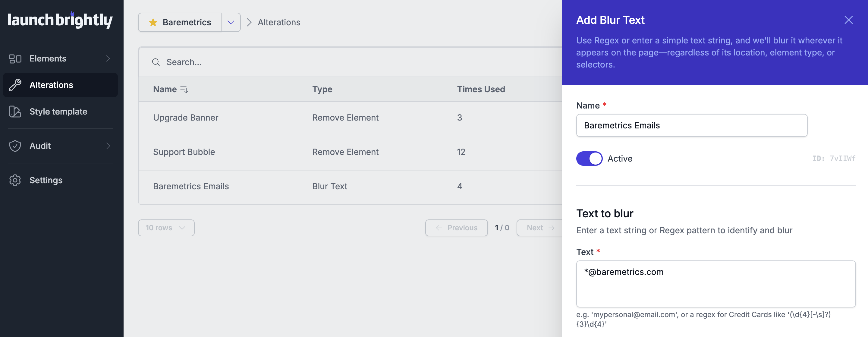Click the Elements sidebar icon
This screenshot has height=337, width=868.
pos(15,59)
